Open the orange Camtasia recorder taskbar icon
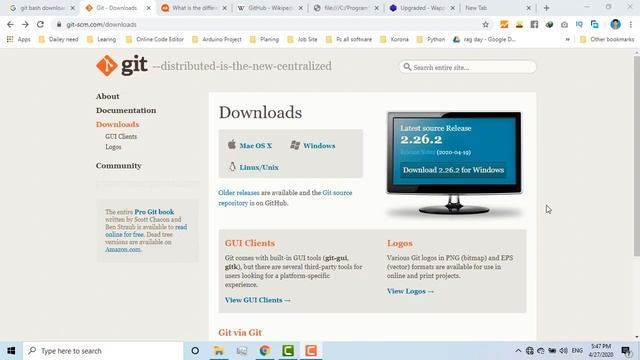Screen dimensions: 640x360 pos(311,351)
